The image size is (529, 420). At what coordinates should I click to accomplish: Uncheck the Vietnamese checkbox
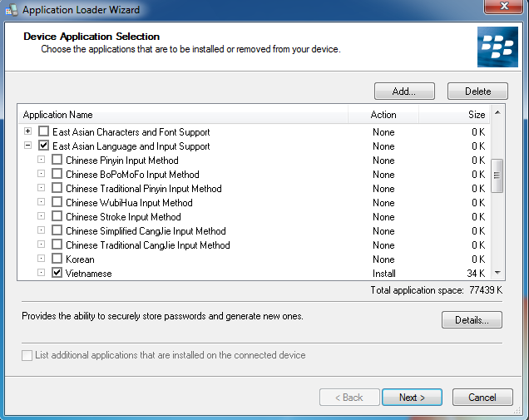[x=57, y=273]
